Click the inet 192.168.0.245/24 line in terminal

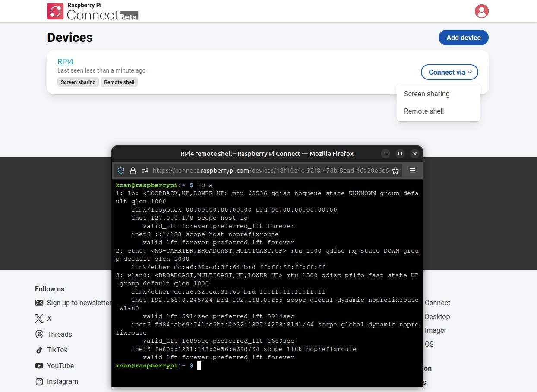click(x=275, y=300)
